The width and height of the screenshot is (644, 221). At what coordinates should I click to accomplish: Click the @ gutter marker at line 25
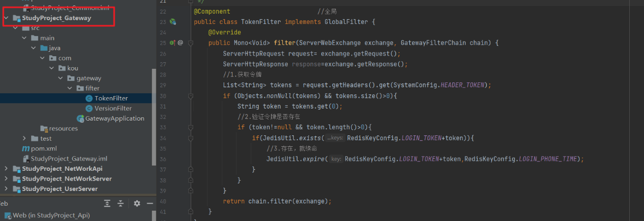(x=180, y=42)
